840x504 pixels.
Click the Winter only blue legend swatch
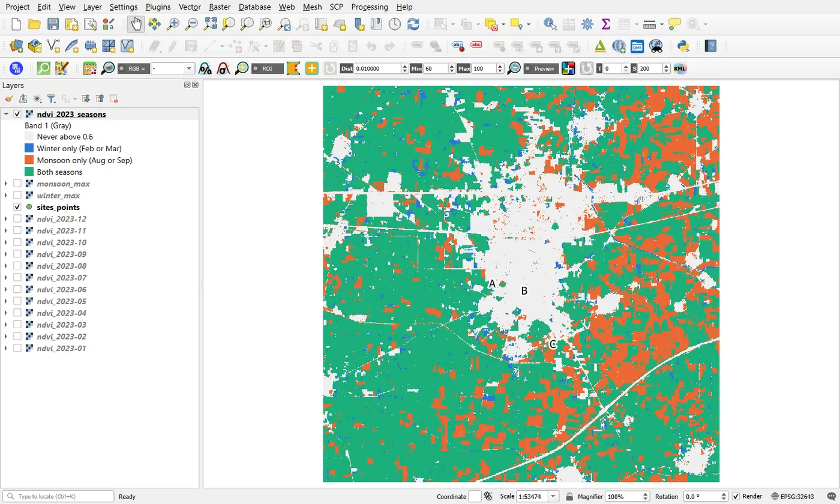click(x=28, y=148)
